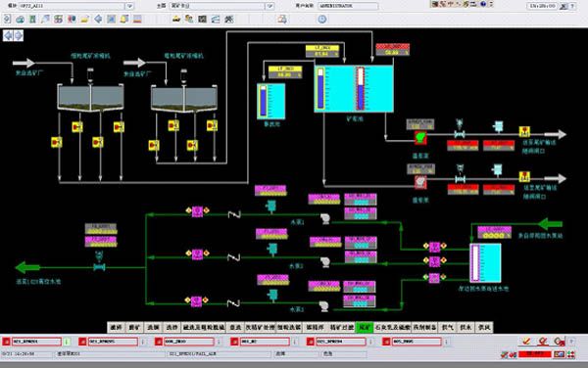Click the forward arrow navigation icon below toolbar
Viewport: 588px width, 368px height.
click(x=19, y=35)
